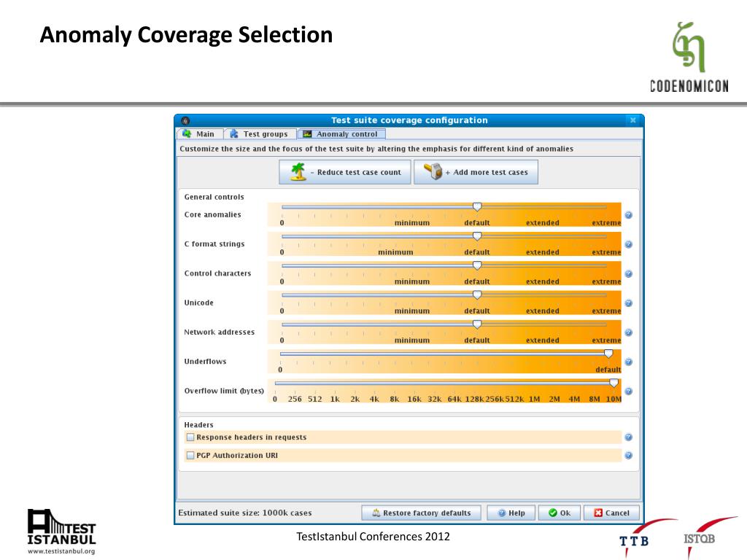
Task: Click the Test Istanbul logo
Action: pos(61,532)
